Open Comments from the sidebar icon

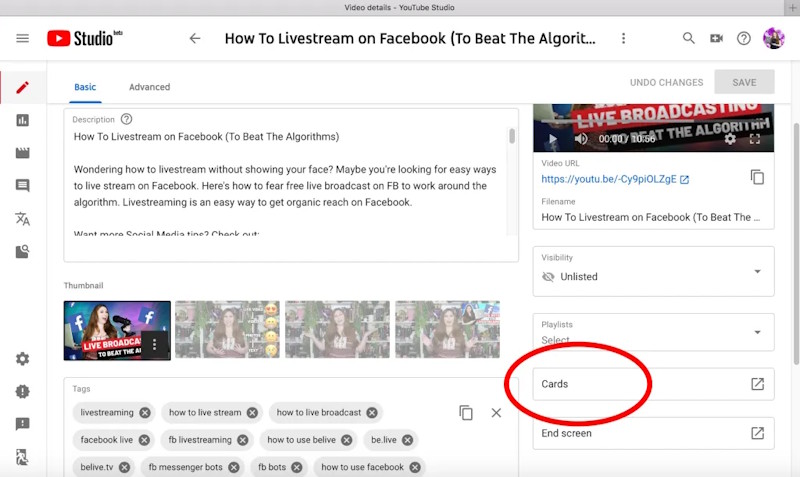[x=22, y=185]
